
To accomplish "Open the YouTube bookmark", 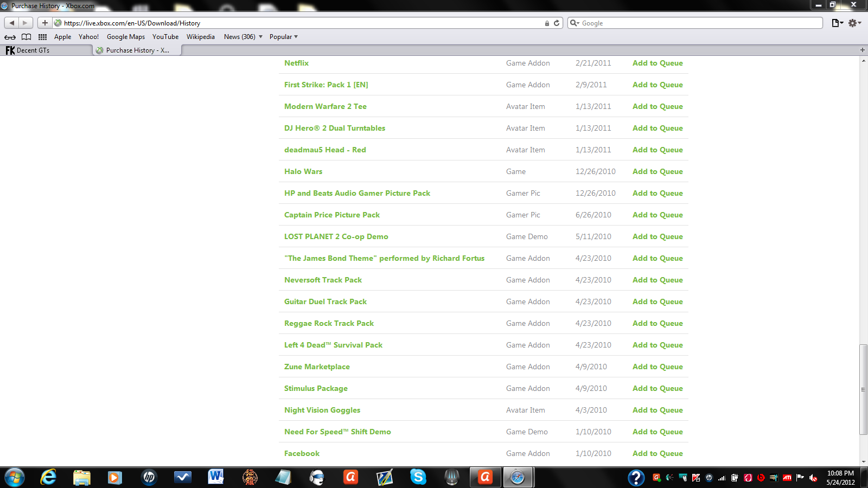I will click(x=165, y=37).
